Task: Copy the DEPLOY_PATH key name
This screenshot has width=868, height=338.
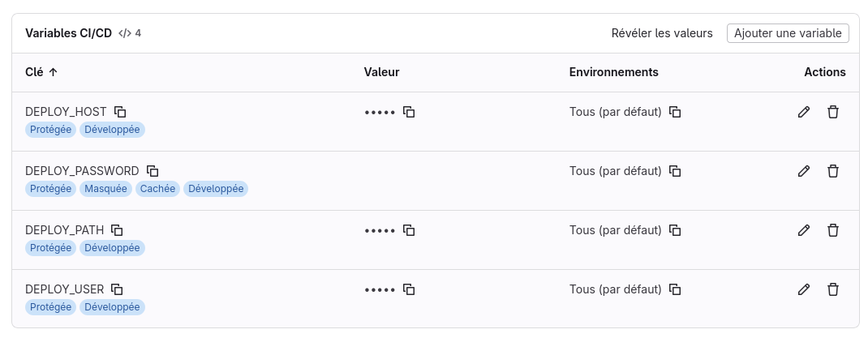Action: click(117, 230)
